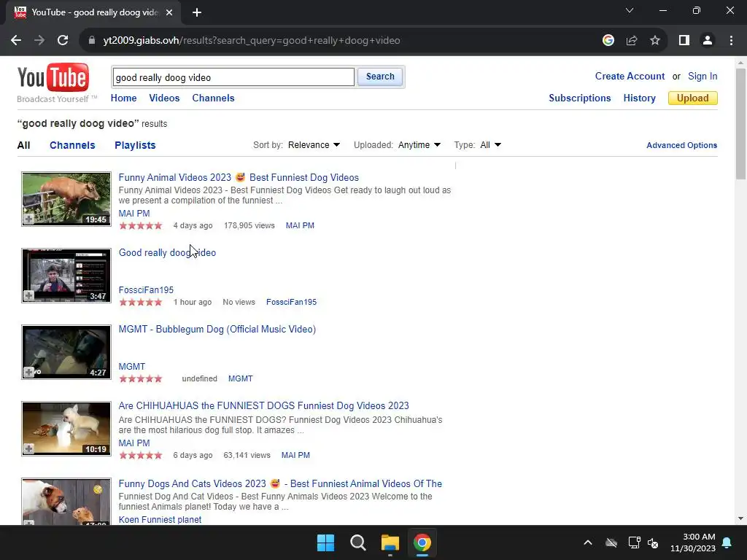Open Windows taskbar search

point(357,542)
